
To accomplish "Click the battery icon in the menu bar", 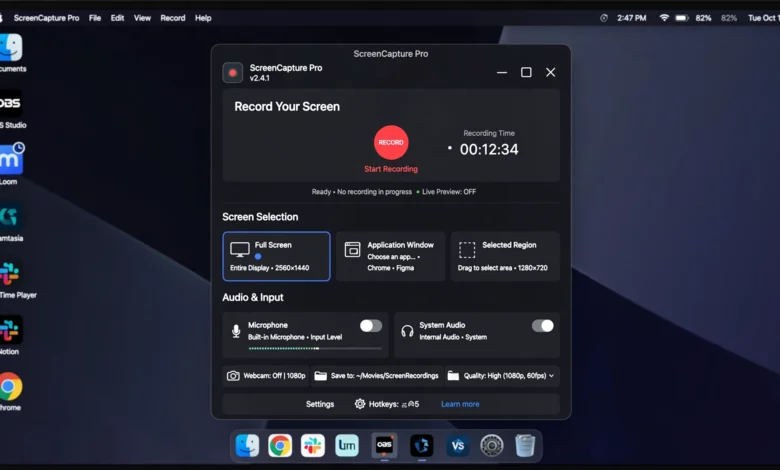I will [682, 18].
